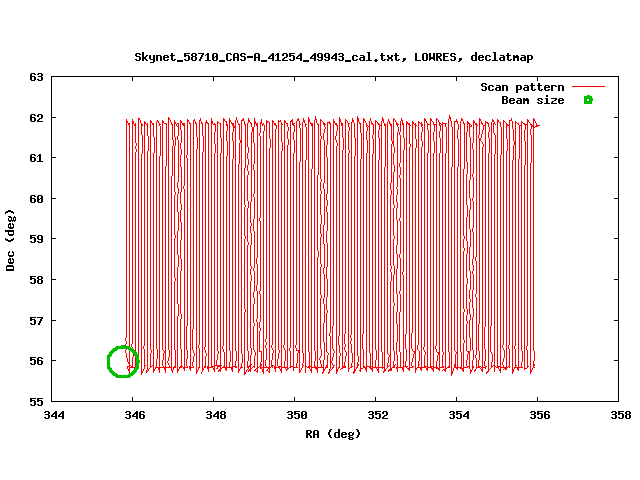
Task: Select the 'Scan pattern' legend label
Action: tap(522, 87)
